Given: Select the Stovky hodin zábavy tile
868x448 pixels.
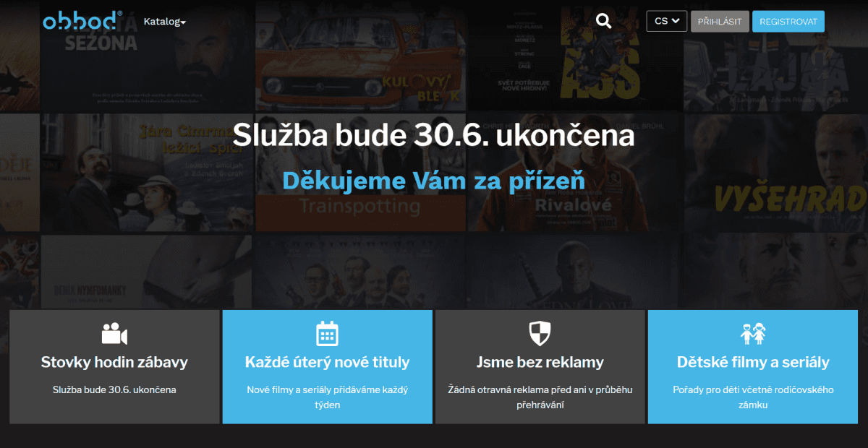Looking at the screenshot, I should [x=114, y=367].
